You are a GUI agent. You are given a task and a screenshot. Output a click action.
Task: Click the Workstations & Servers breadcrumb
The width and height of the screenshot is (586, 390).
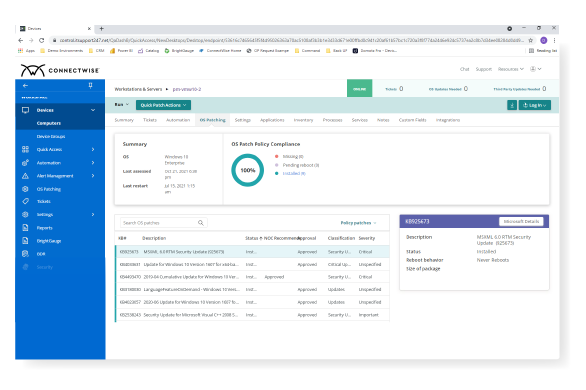[x=138, y=89]
